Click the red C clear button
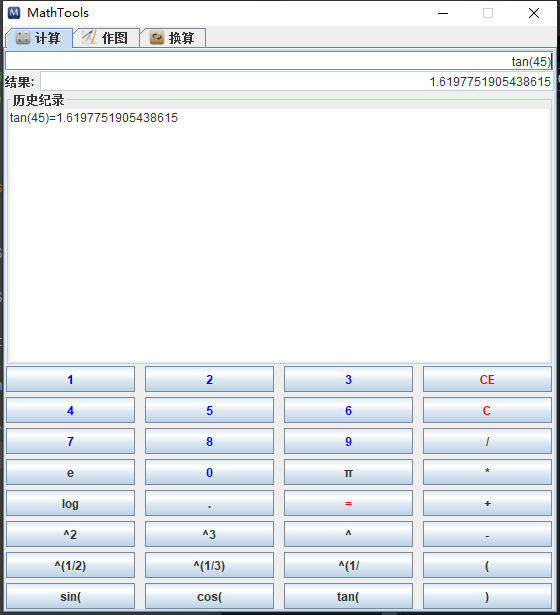This screenshot has height=615, width=560. click(487, 410)
